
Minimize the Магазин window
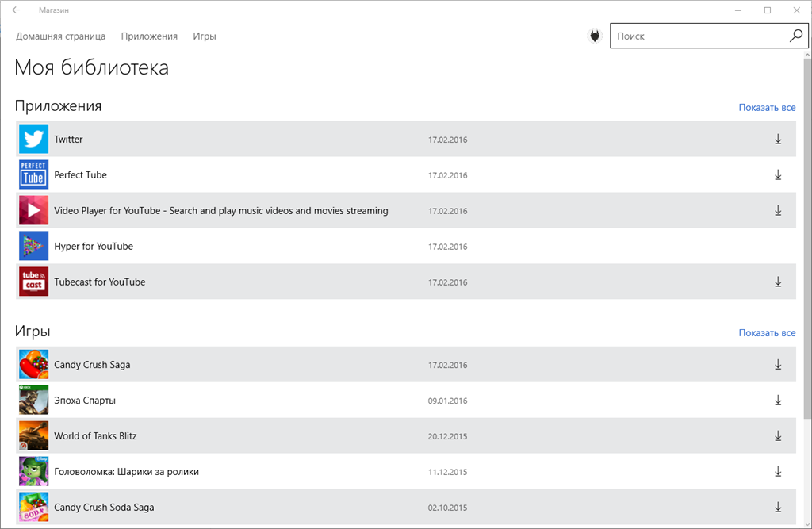[738, 10]
